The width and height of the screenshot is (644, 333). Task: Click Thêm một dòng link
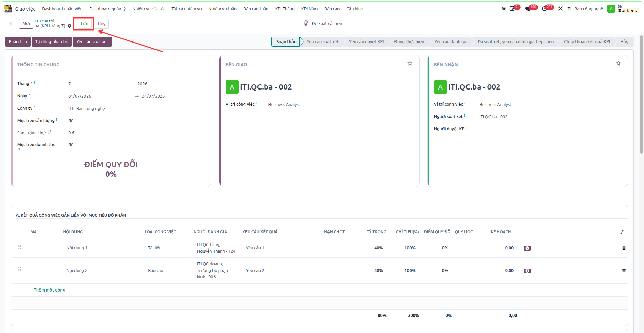tap(49, 290)
